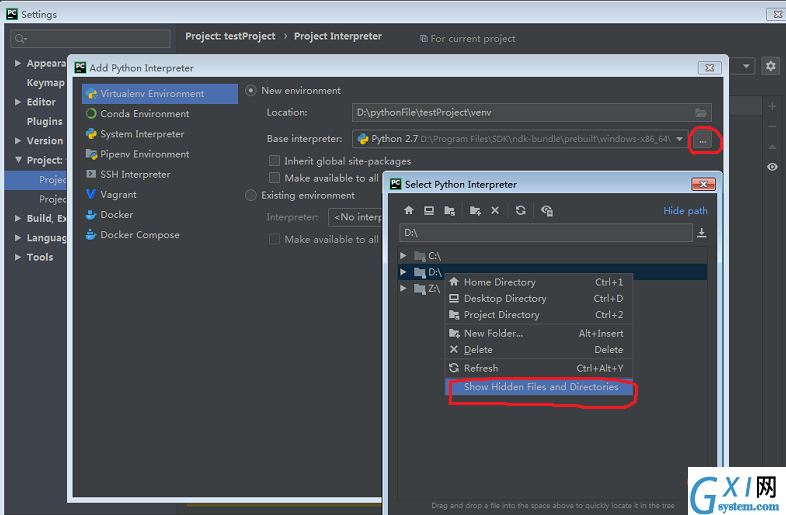The image size is (786, 515).
Task: Enable Inherit global site-packages checkbox
Action: 274,160
